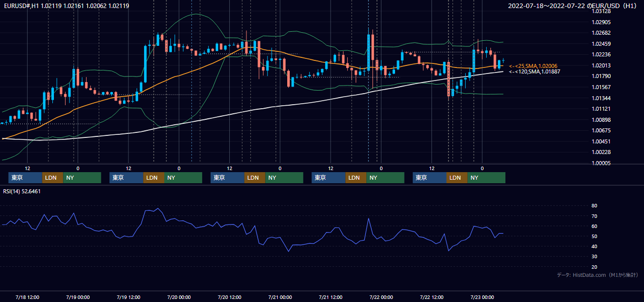
Task: Click the 1.00898 price axis label
Action: click(x=602, y=120)
